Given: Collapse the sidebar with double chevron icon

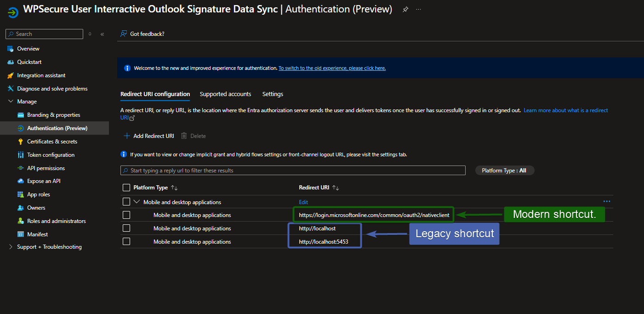Looking at the screenshot, I should click(102, 34).
